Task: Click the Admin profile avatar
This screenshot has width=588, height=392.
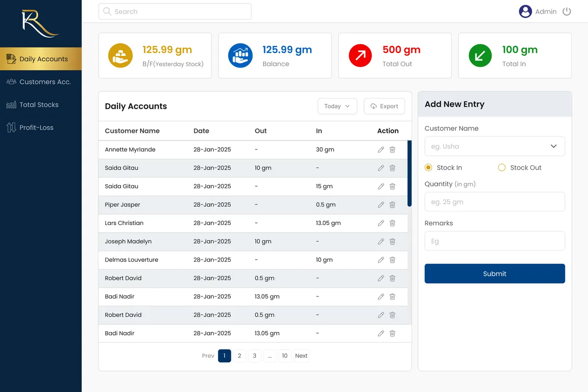Action: click(525, 11)
